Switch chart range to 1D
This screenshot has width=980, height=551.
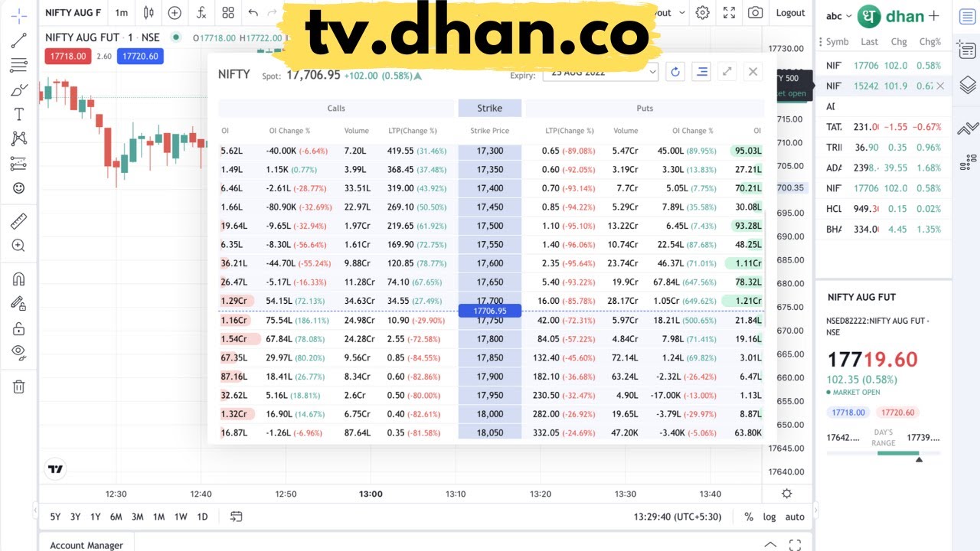point(202,517)
